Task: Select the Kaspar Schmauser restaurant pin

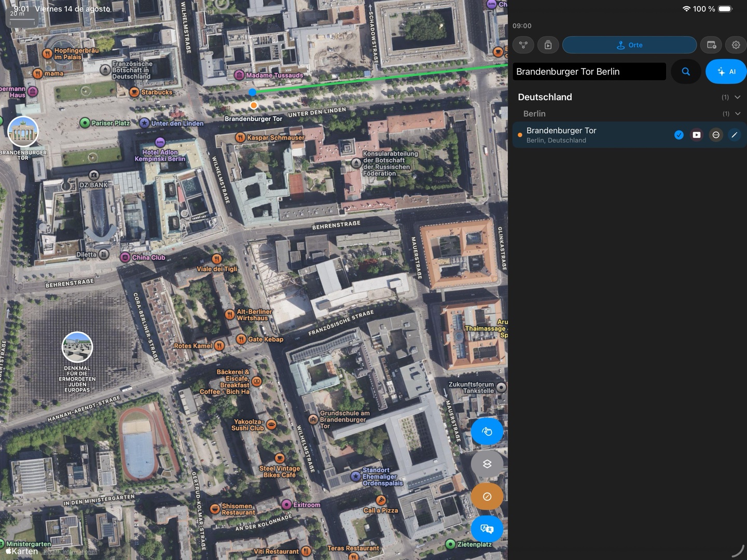Action: point(240,137)
